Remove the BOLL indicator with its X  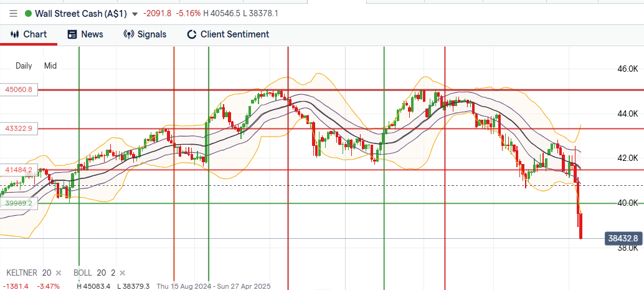tap(122, 273)
